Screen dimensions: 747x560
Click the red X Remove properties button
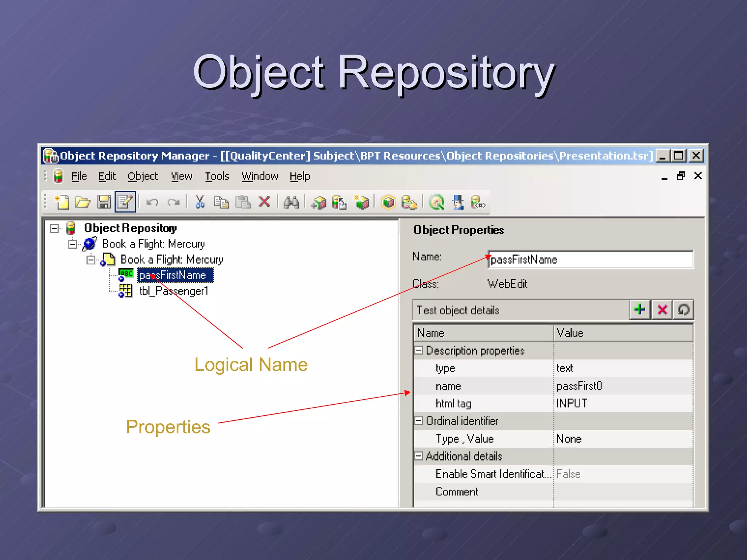click(662, 310)
